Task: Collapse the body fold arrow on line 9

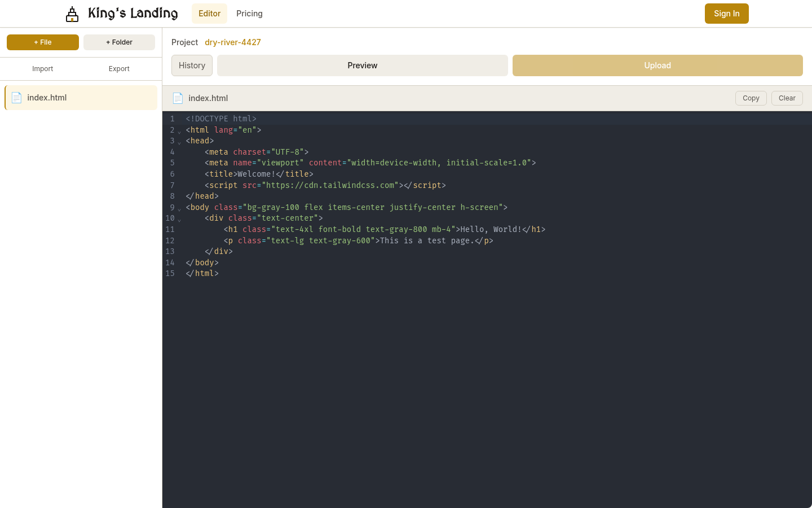Action: pyautogui.click(x=179, y=209)
